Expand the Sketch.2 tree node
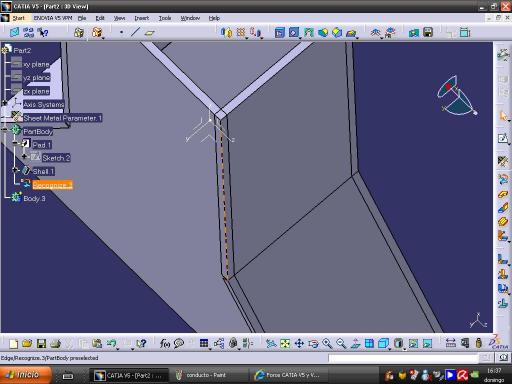This screenshot has height=384, width=512. pos(24,156)
